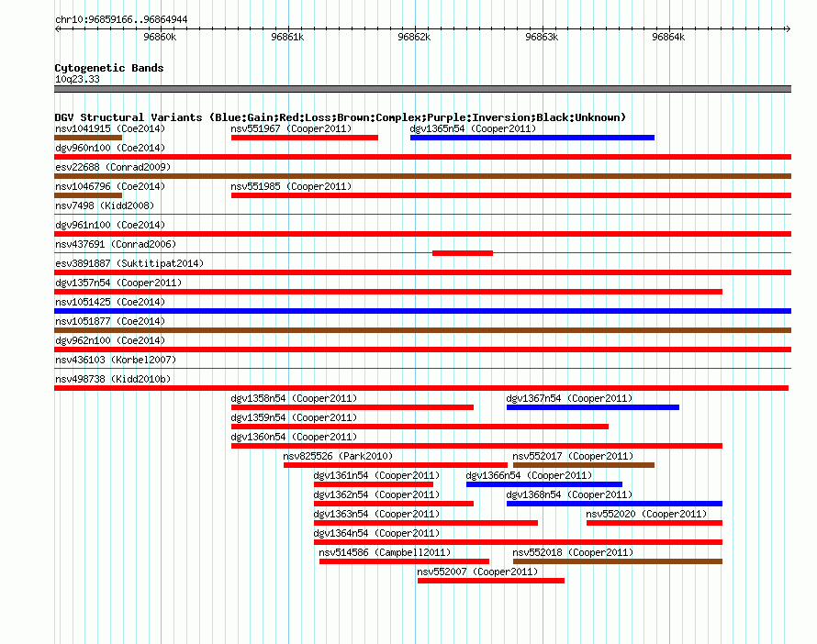Open dgv1362n54 (Cooper2011) variant
Viewport: 817px width, 644px height.
[376, 494]
